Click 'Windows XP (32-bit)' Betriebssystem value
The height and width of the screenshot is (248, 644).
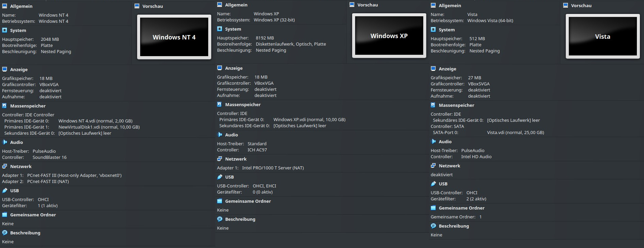(274, 20)
